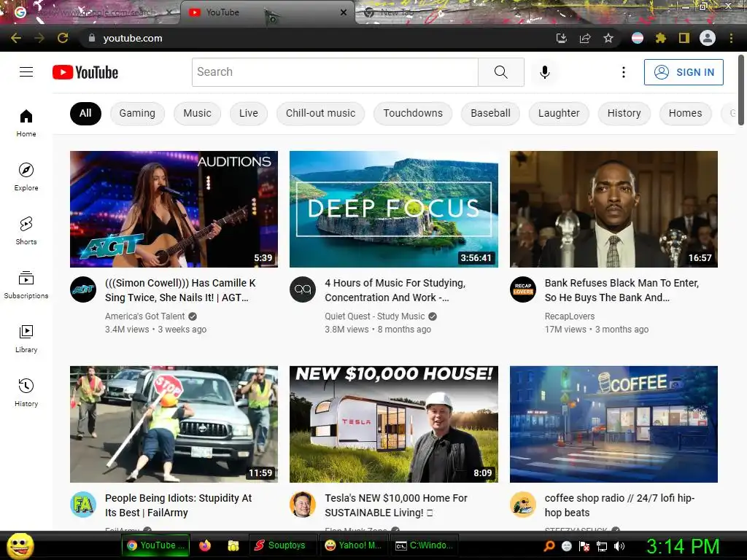Play the DEEP FOCUS thumbnail

point(394,209)
